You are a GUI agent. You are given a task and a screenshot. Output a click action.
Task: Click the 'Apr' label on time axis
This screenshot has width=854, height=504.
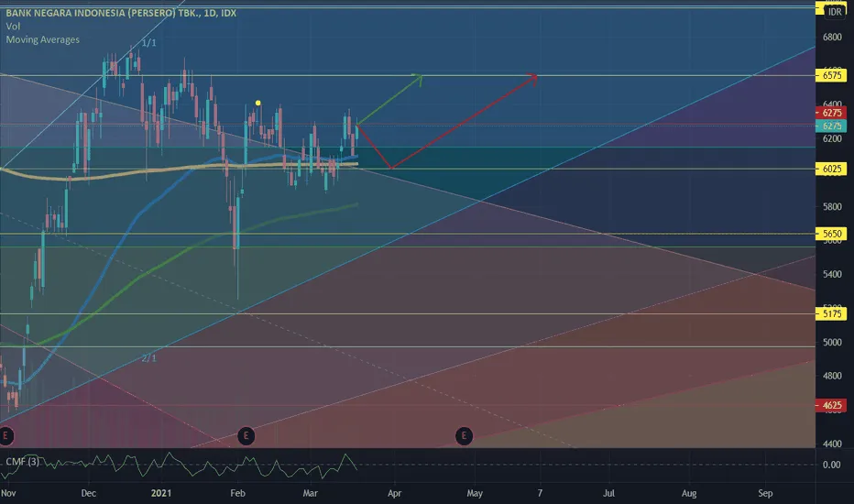[394, 492]
